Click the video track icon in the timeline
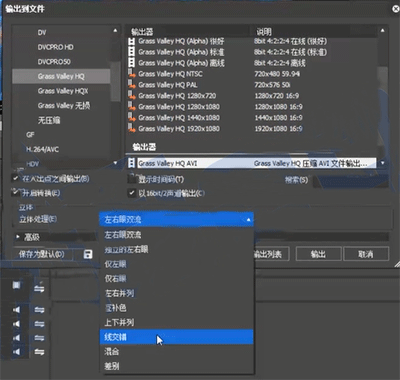 coord(16,285)
